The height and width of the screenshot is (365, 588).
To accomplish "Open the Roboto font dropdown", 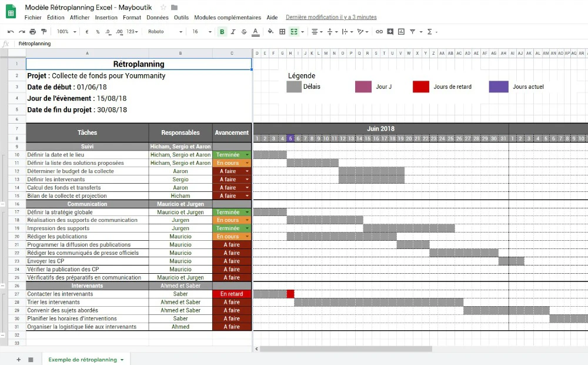I will tap(165, 32).
